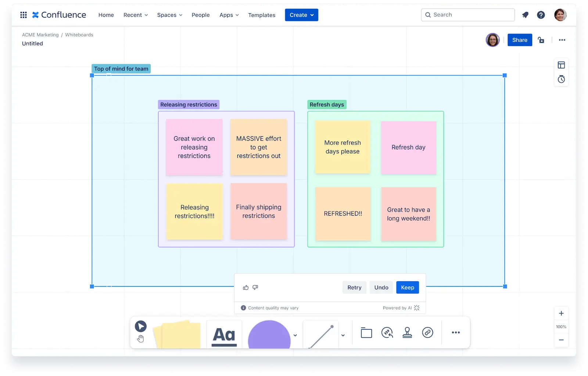Click the thumbs up feedback icon
This screenshot has height=376, width=588.
(245, 288)
